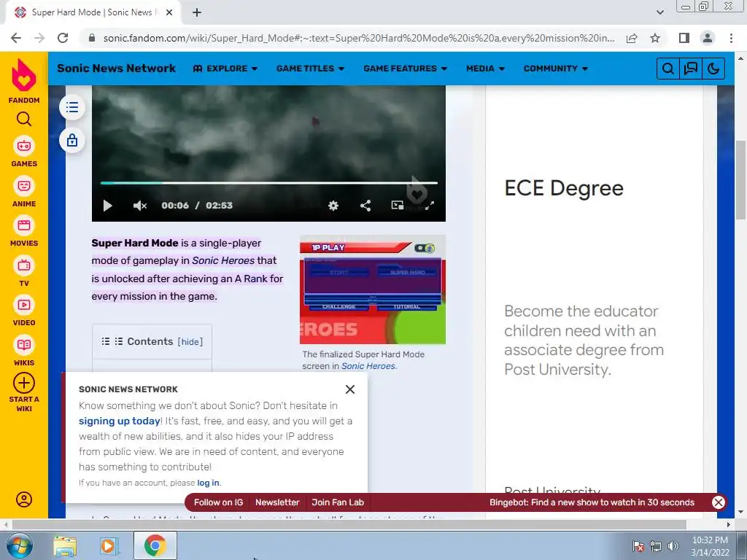Click the Start a Wiki plus icon

point(24,383)
